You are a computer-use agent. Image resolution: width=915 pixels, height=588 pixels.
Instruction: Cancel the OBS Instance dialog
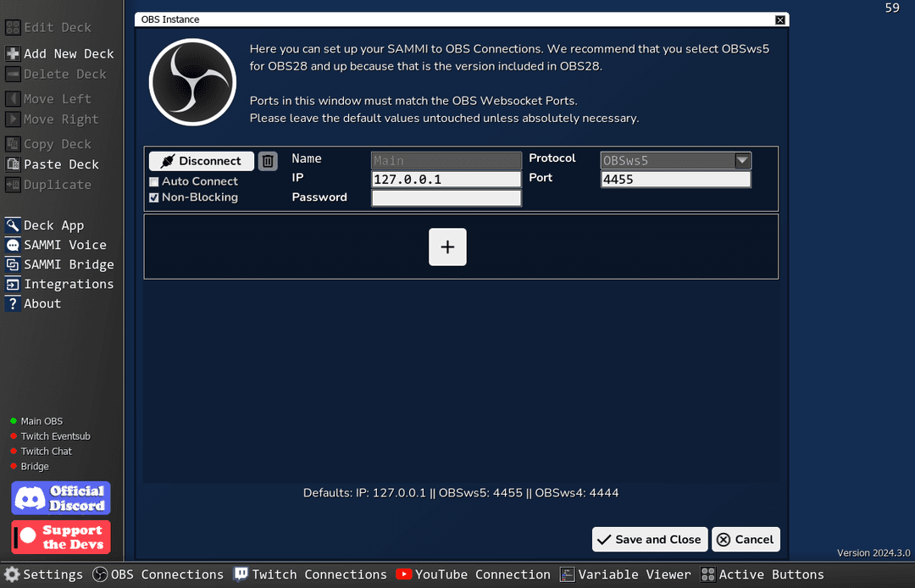746,540
